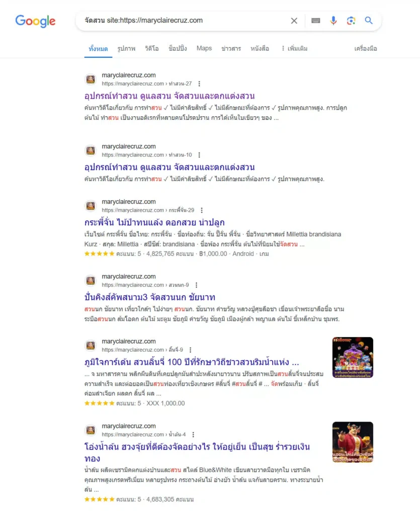Select the วิดีโอ videos tab

(152, 49)
